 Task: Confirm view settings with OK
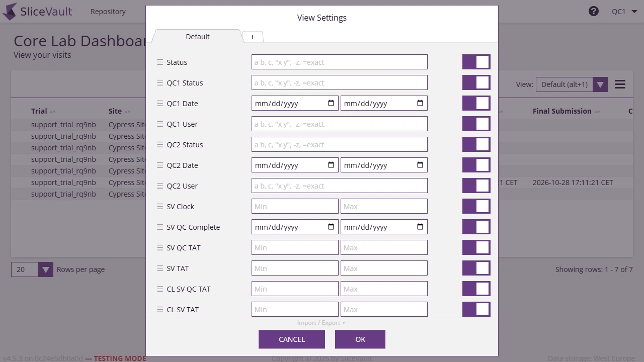click(360, 339)
